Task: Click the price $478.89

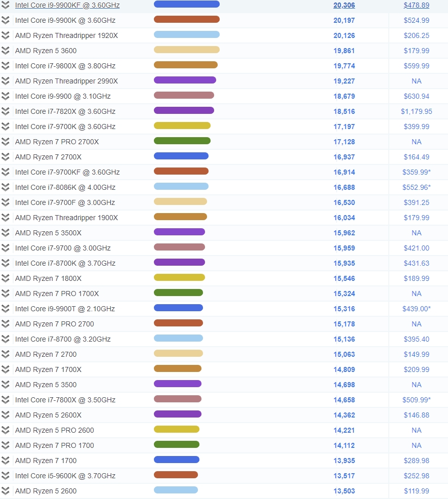Action: coord(417,5)
